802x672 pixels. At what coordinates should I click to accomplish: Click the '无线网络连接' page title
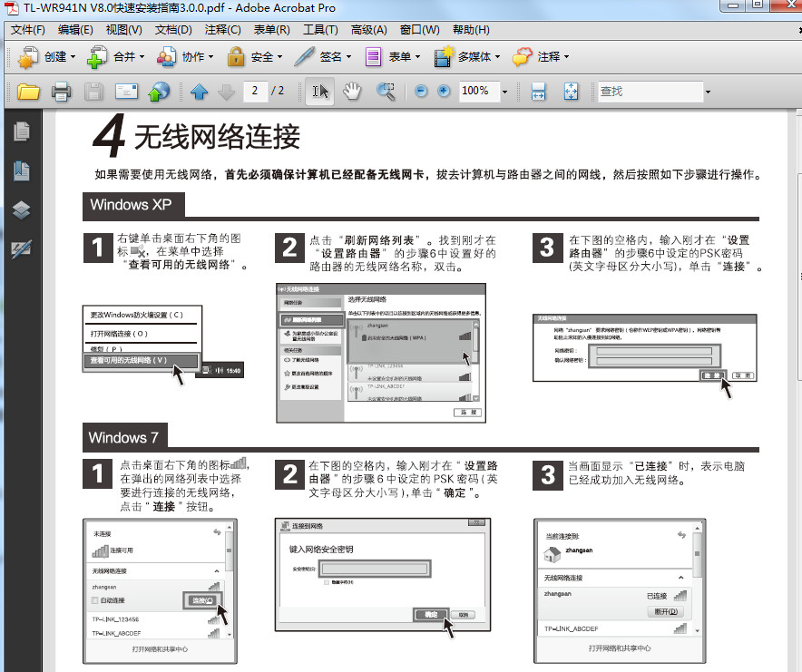[x=217, y=137]
